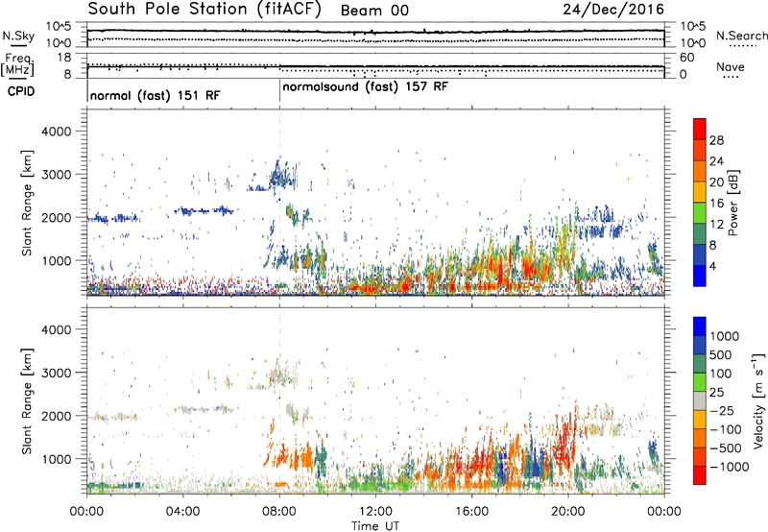Click the 'Time UT' axis label

[375, 526]
